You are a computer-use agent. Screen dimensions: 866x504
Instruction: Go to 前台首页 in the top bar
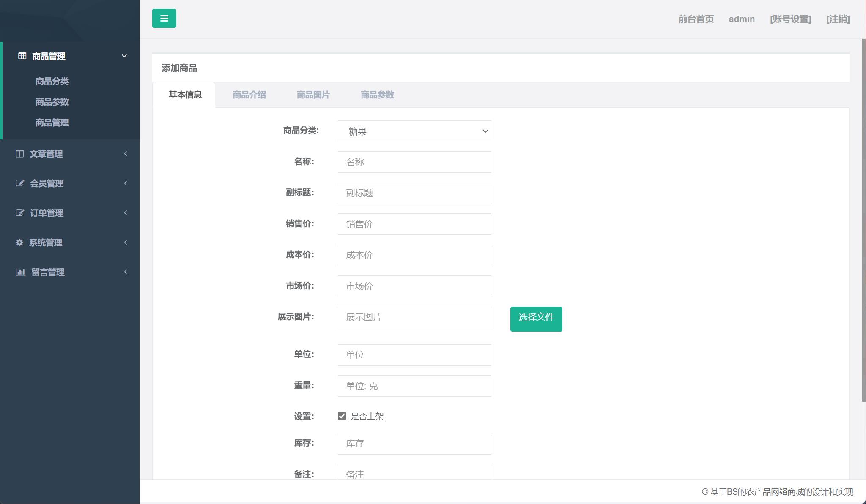695,19
